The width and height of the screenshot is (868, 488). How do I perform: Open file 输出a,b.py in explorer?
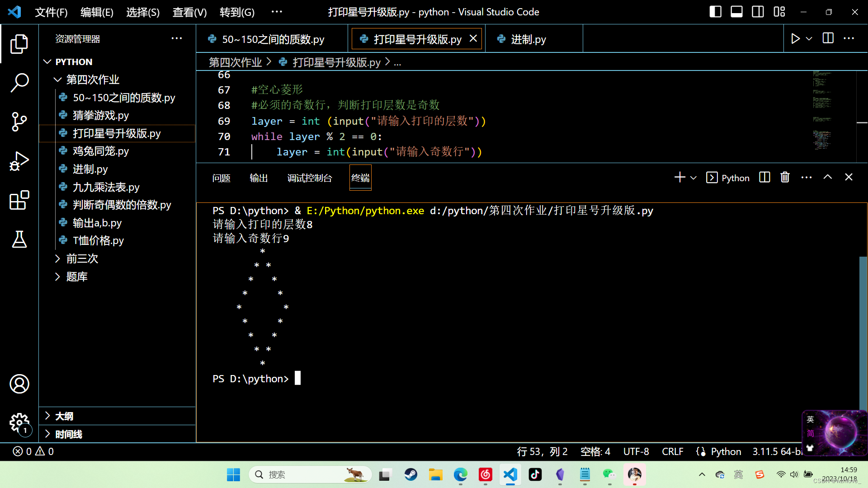pyautogui.click(x=118, y=223)
